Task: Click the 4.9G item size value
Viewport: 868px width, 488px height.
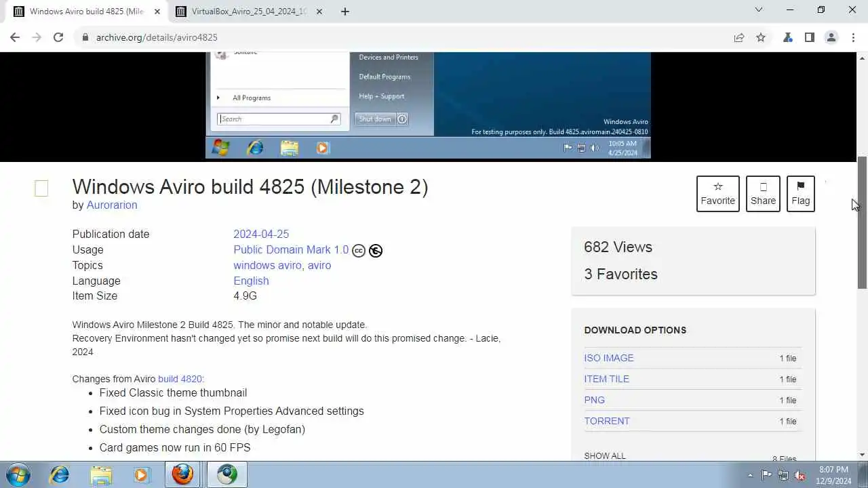Action: pyautogui.click(x=245, y=296)
